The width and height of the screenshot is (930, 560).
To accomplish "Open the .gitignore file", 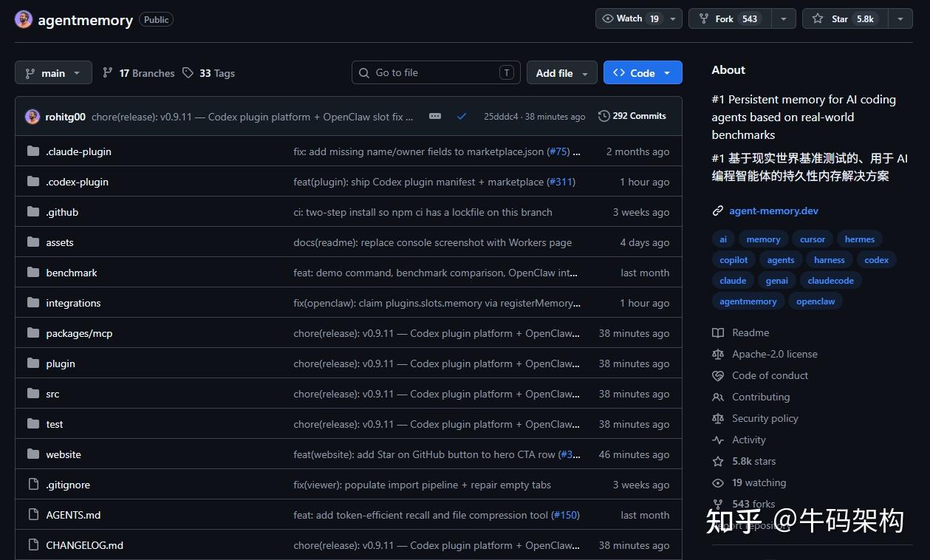I will (x=68, y=485).
